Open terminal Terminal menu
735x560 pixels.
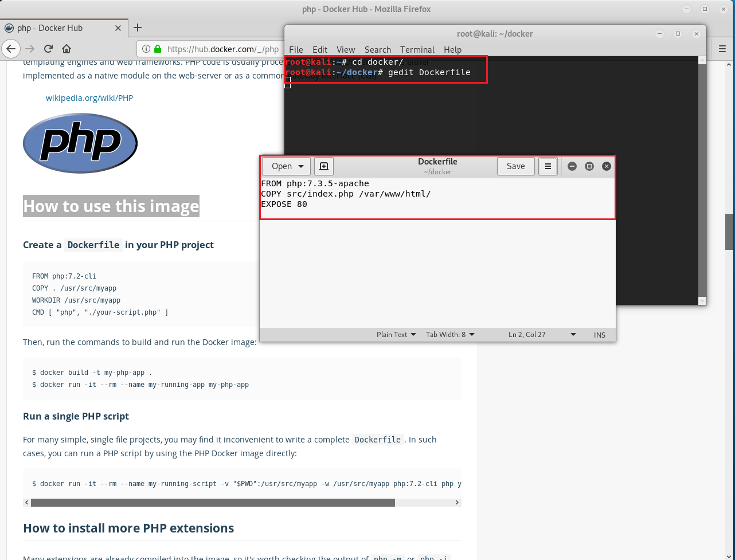[x=417, y=50]
